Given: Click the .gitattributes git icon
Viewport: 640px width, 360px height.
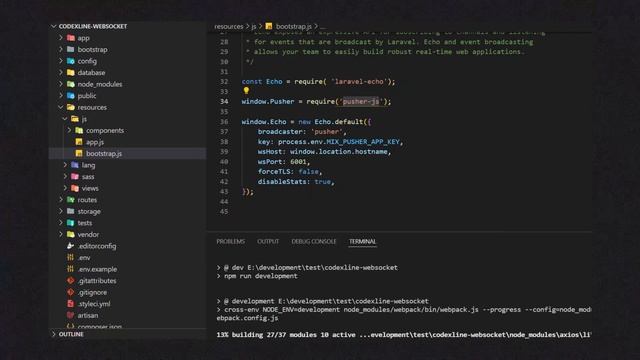Looking at the screenshot, I should (x=71, y=280).
